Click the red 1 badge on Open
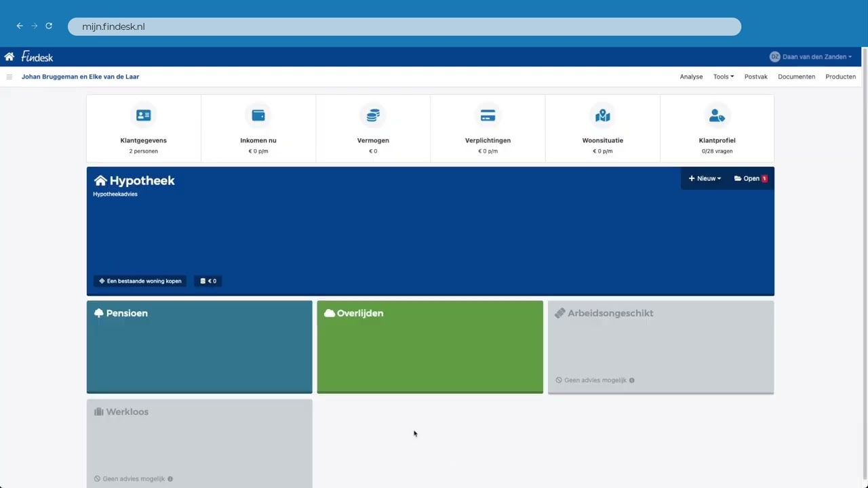The image size is (868, 488). tap(764, 178)
